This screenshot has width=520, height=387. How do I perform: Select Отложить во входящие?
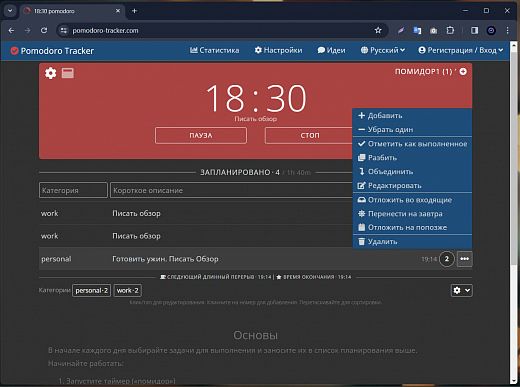pyautogui.click(x=412, y=200)
